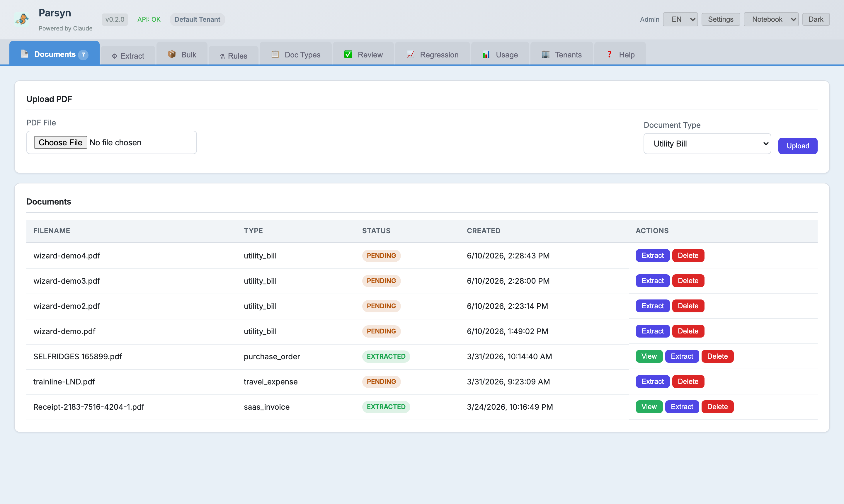
Task: Click the flask icon on Rules tab
Action: pos(222,56)
